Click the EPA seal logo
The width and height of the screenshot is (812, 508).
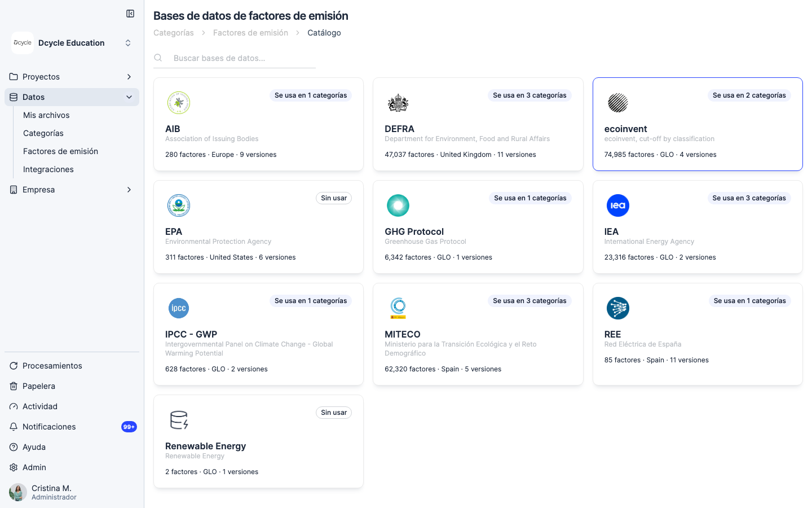(x=179, y=205)
